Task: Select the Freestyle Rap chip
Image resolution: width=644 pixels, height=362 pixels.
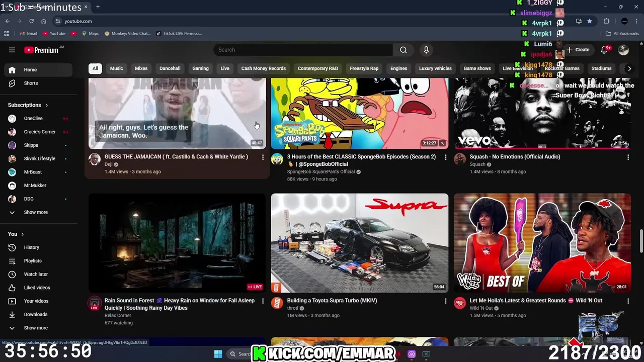Action: coord(364,68)
